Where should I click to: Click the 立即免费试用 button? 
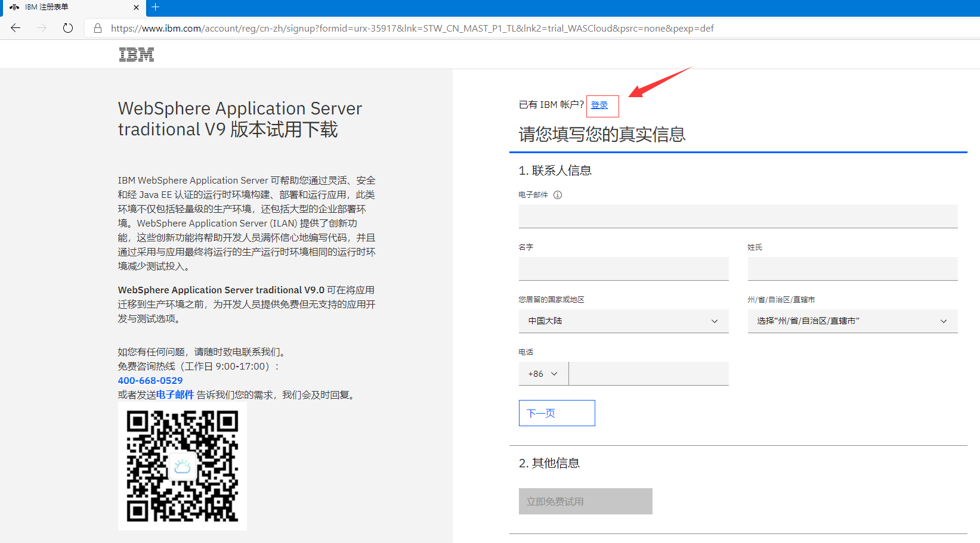pos(585,501)
